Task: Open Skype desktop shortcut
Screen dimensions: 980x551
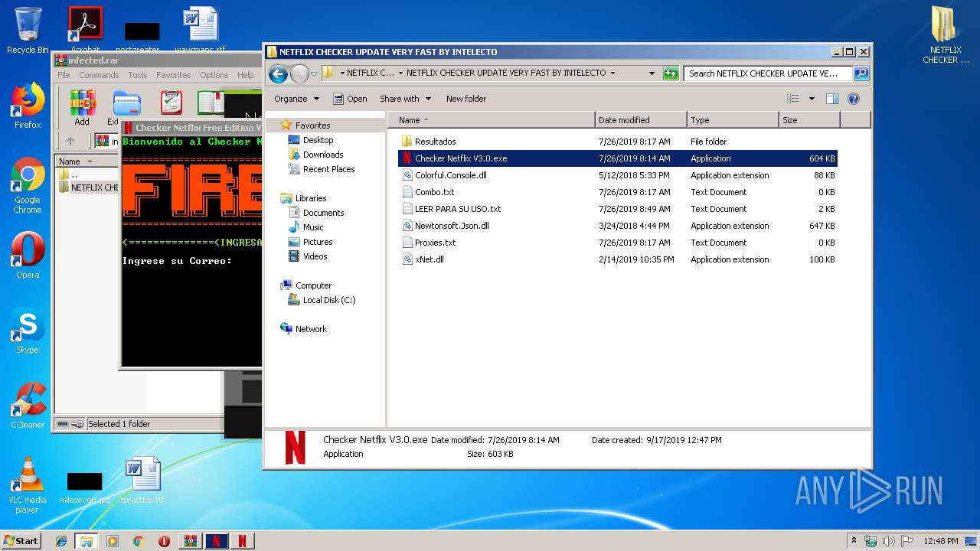Action: [28, 331]
